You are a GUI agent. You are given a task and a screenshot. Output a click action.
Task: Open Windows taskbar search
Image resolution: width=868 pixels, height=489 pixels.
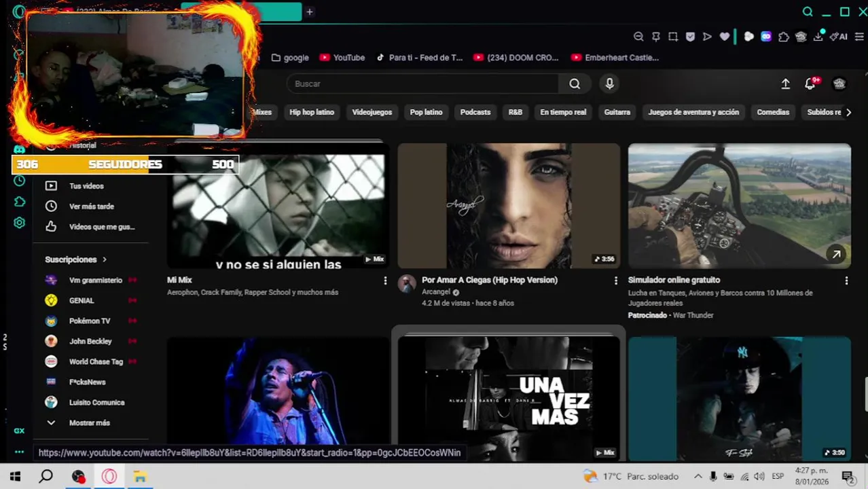pyautogui.click(x=46, y=476)
